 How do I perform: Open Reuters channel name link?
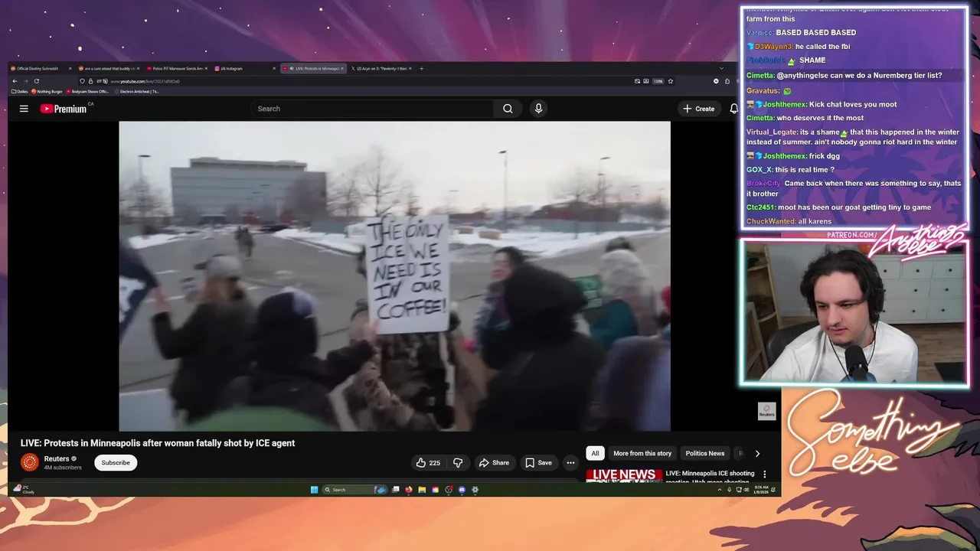57,458
